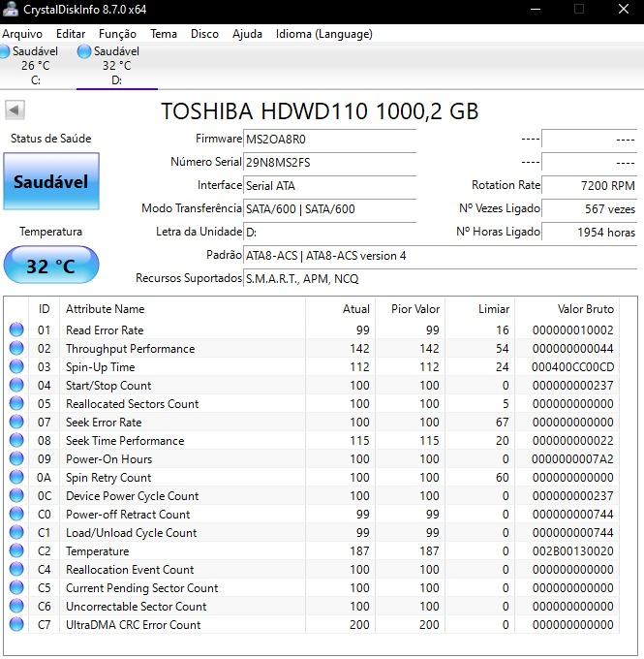Click status orb for Spin Retry Count
This screenshot has width=644, height=659.
pyautogui.click(x=16, y=477)
